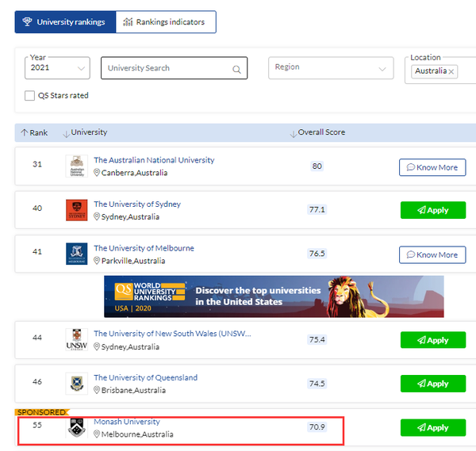
Task: Open The University of Queensland link
Action: point(145,377)
